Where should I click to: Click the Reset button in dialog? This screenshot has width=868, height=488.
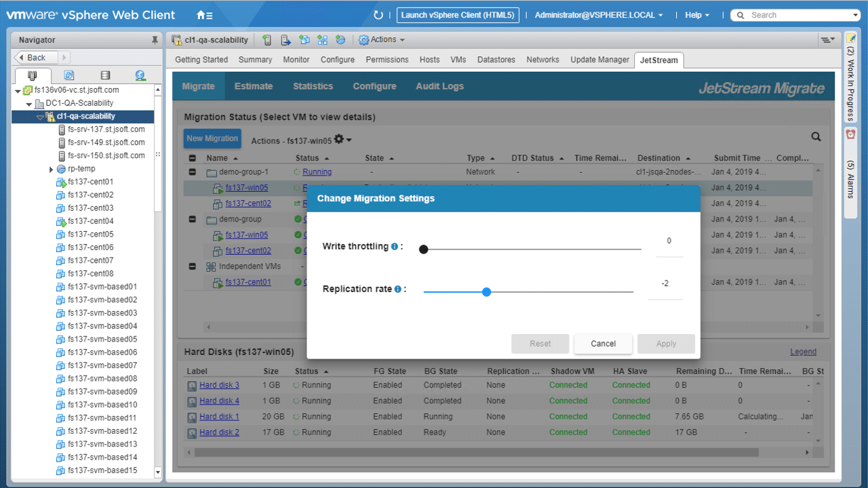point(540,344)
